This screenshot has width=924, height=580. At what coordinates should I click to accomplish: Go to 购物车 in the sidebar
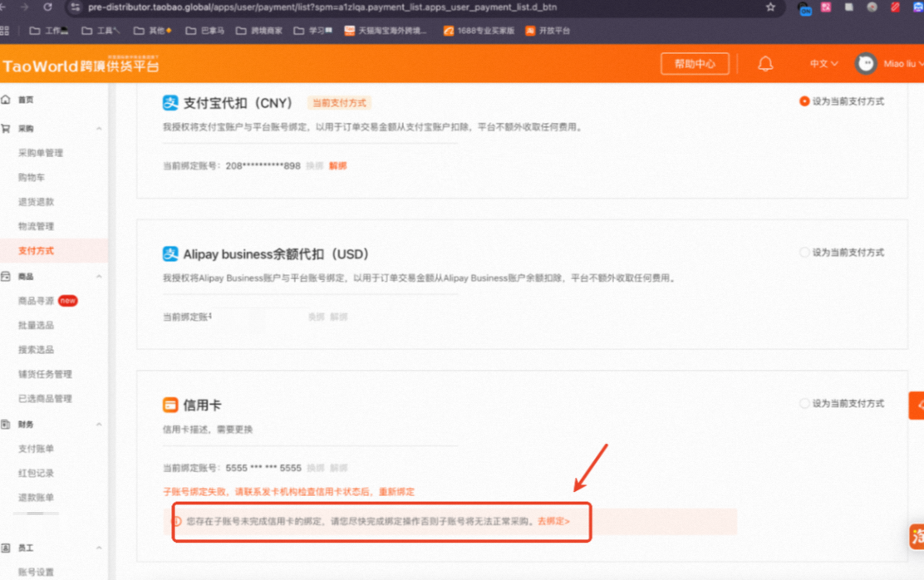click(x=32, y=178)
